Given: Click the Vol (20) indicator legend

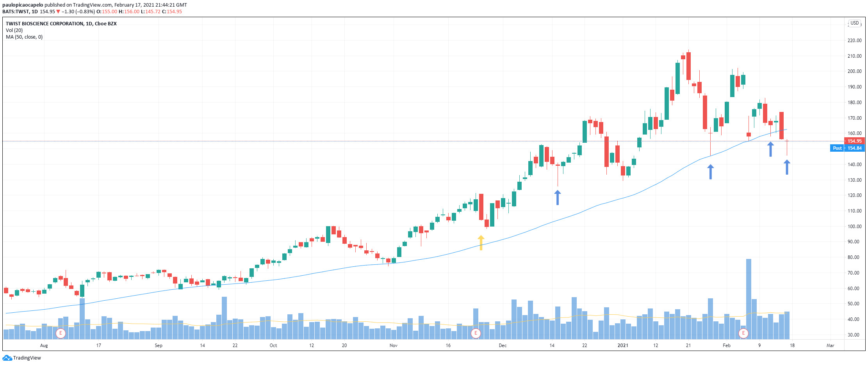Looking at the screenshot, I should (x=14, y=30).
